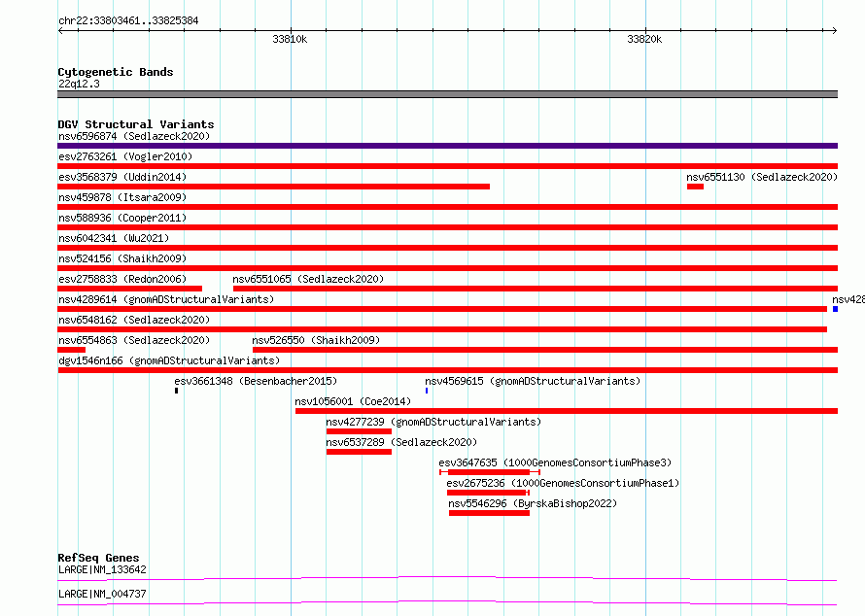Open LARGE|NM_004737 gene label
The width and height of the screenshot is (865, 616).
pyautogui.click(x=102, y=594)
